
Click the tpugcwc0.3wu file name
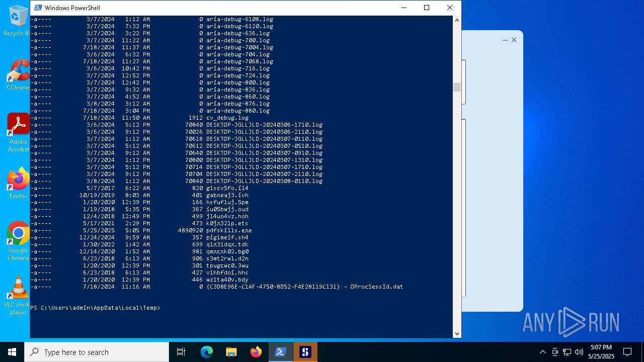click(227, 265)
